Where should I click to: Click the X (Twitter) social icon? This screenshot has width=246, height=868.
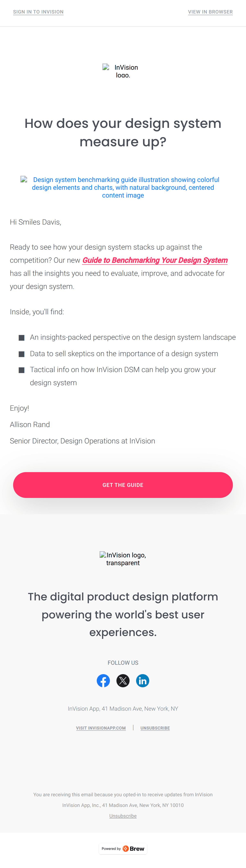pyautogui.click(x=123, y=680)
